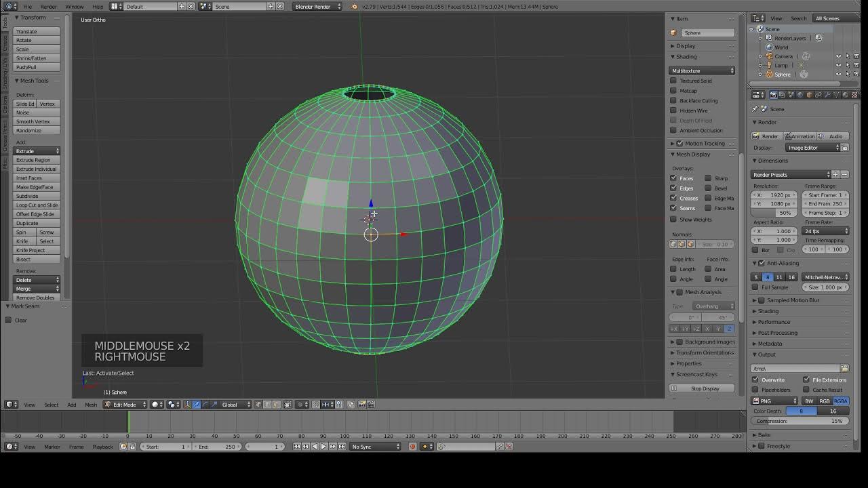Open the Select menu in viewport header
Viewport: 868px width, 488px height.
[51, 405]
